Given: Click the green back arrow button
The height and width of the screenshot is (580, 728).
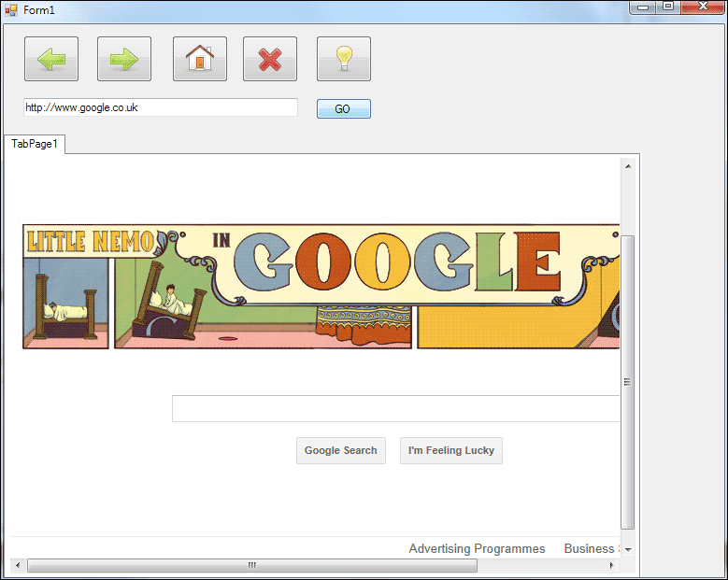Looking at the screenshot, I should pyautogui.click(x=51, y=60).
